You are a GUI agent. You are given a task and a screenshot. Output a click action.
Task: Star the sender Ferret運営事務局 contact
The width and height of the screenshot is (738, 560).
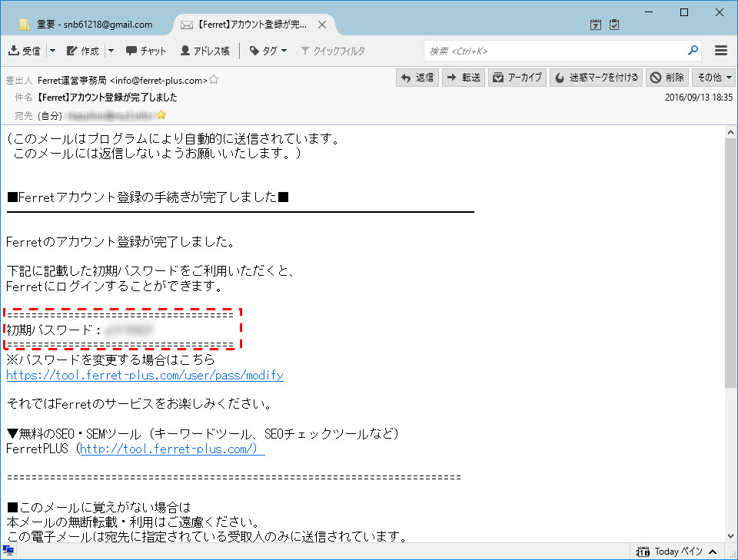click(214, 79)
